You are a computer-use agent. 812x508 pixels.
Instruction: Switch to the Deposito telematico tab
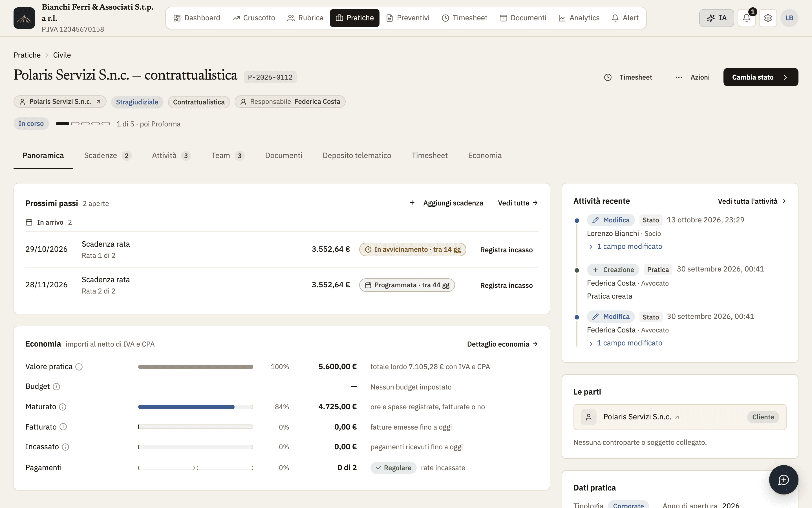tap(357, 156)
